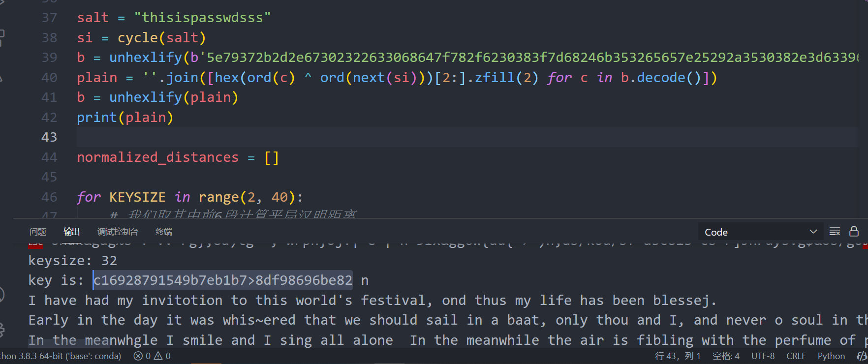This screenshot has height=364, width=868.
Task: Click the plain = ''.join(...) code line
Action: click(x=397, y=78)
